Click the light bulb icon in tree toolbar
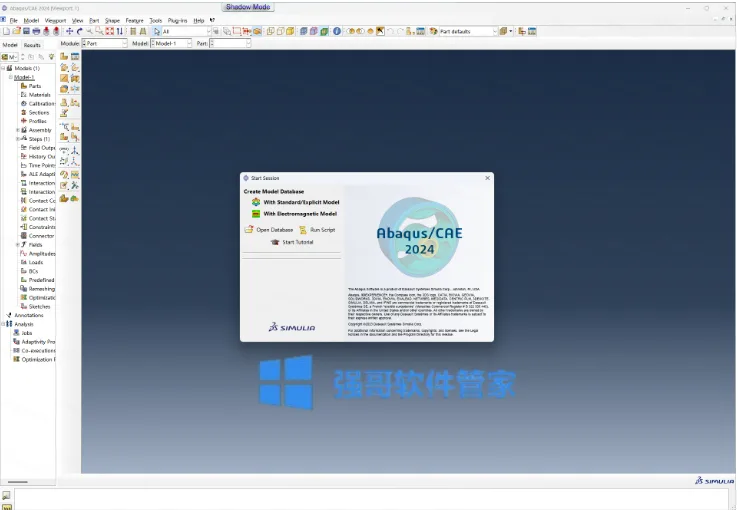 [x=51, y=57]
